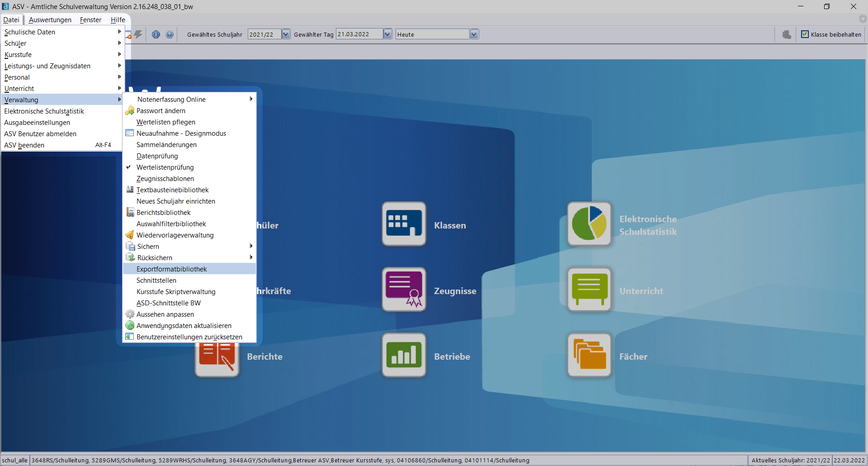
Task: Open the Fächer folders icon
Action: click(589, 355)
